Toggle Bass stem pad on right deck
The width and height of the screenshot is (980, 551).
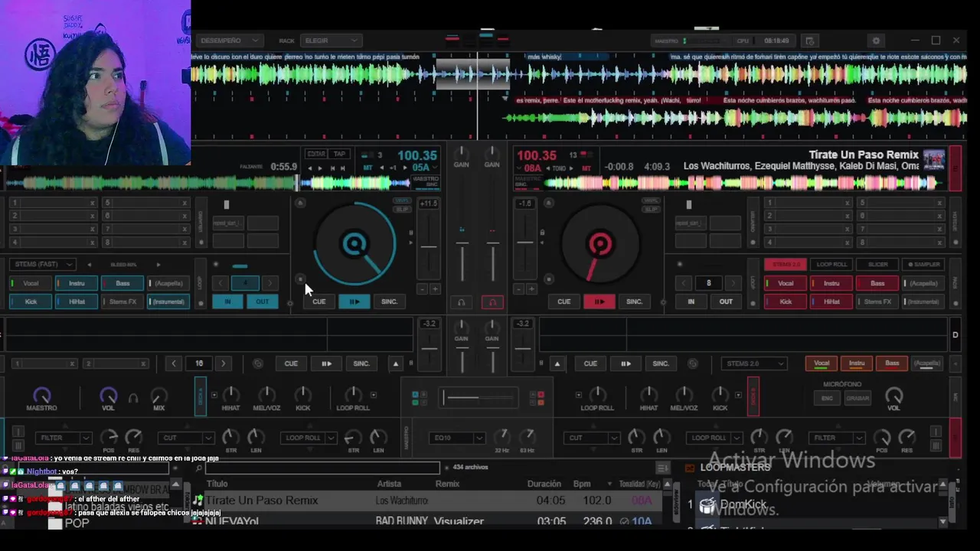[x=877, y=283]
